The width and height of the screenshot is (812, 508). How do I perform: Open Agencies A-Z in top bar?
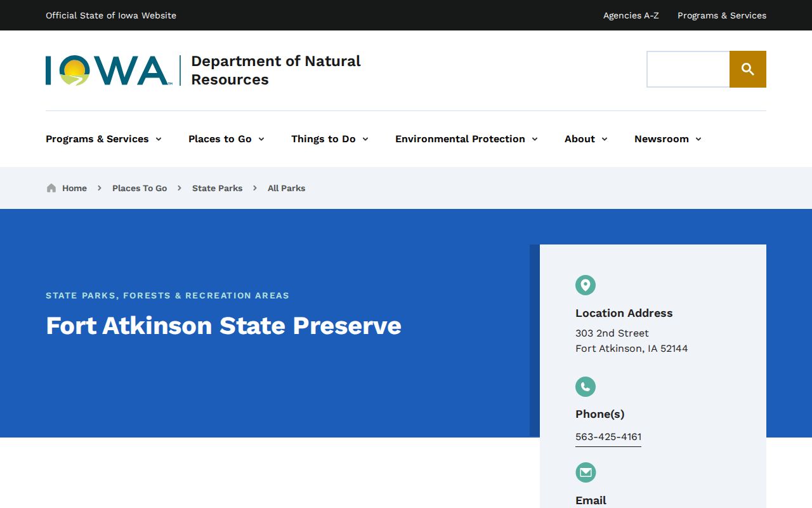coord(631,15)
